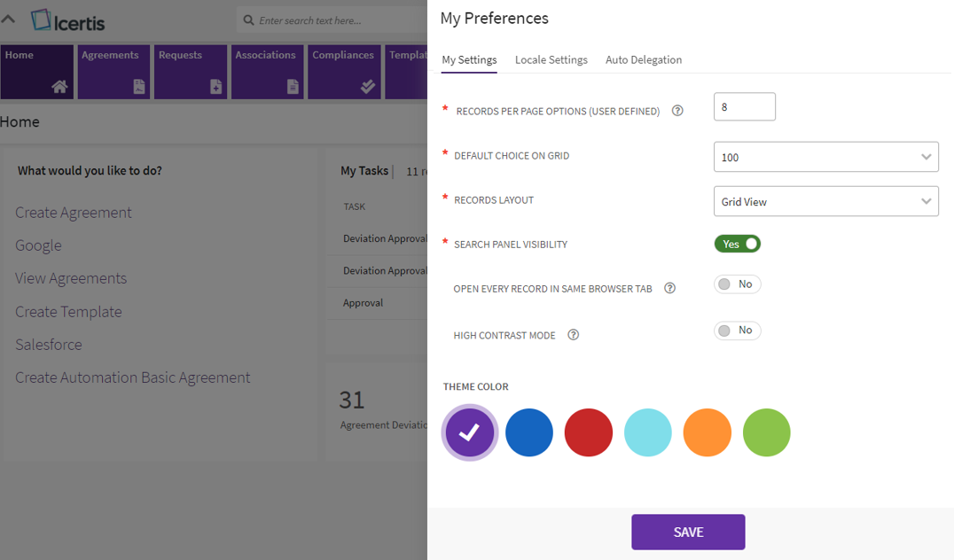Turn off Search Panel Visibility toggle
Image resolution: width=954 pixels, height=560 pixels.
pos(738,244)
